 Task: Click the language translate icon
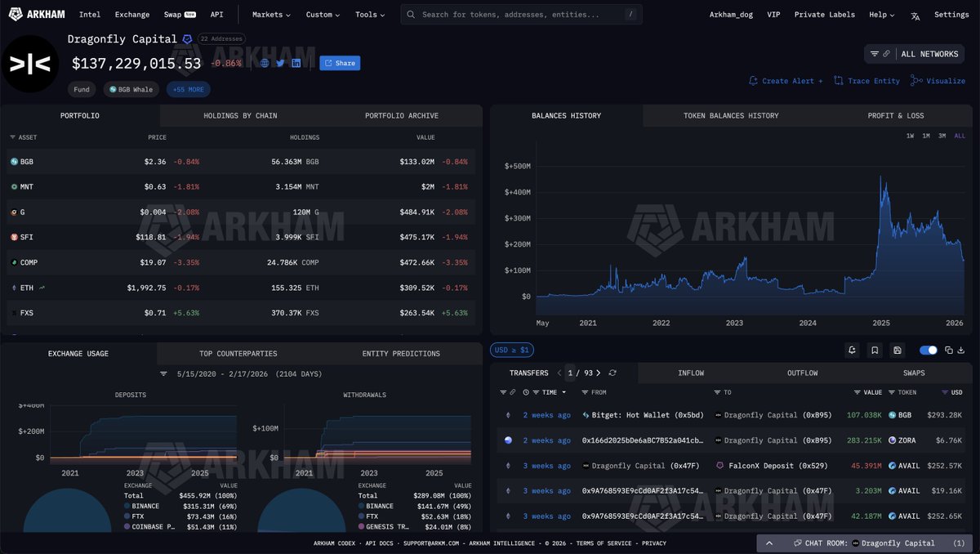pos(915,15)
